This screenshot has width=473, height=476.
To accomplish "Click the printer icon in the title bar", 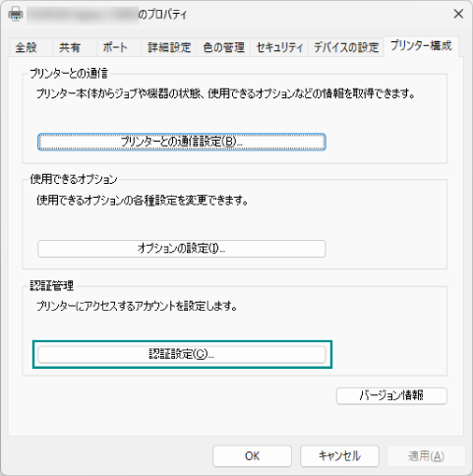I will [16, 15].
